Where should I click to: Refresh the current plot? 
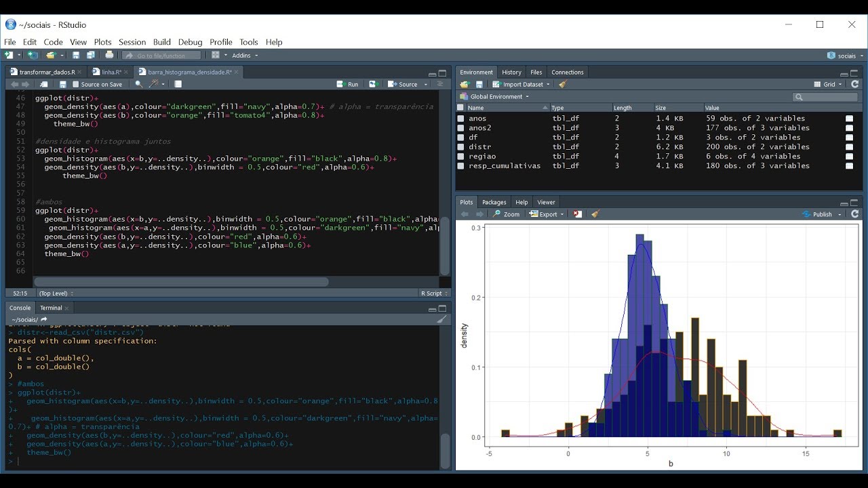(855, 214)
